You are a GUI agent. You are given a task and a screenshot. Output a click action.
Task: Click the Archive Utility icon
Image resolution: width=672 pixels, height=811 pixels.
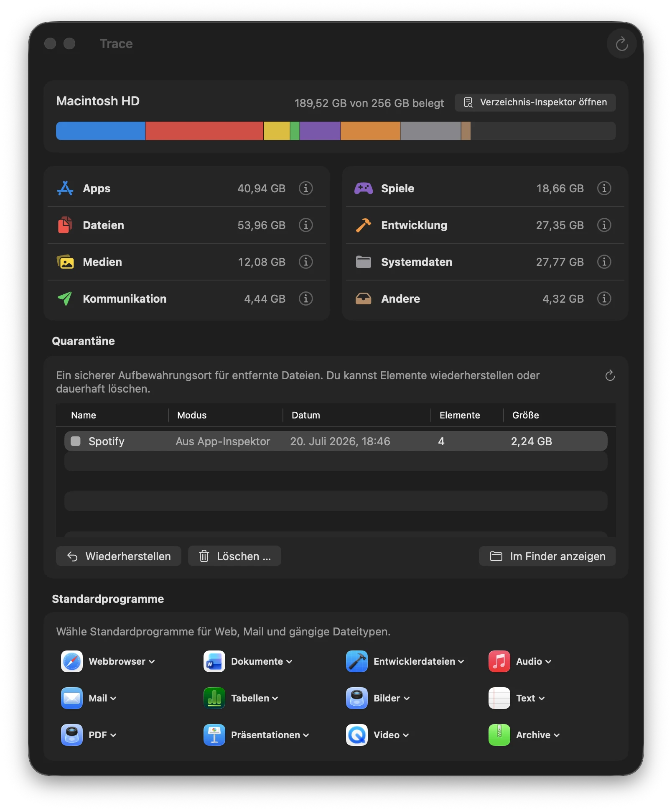(x=499, y=735)
